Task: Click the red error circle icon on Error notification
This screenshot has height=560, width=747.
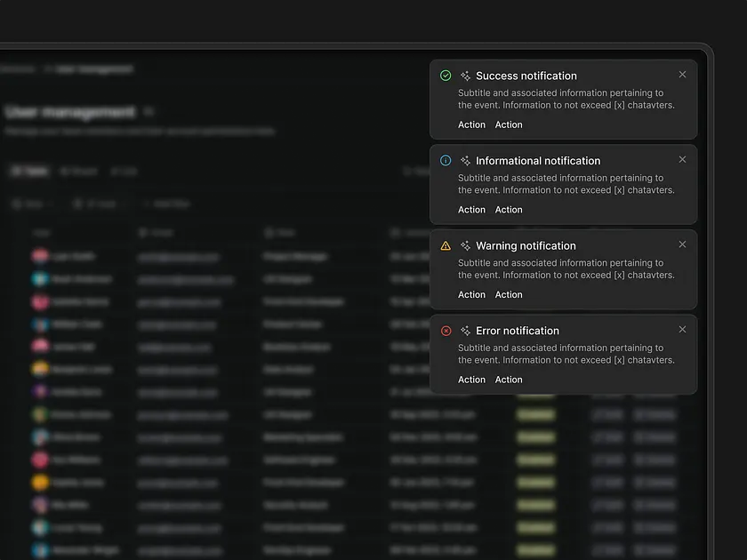Action: click(x=446, y=331)
